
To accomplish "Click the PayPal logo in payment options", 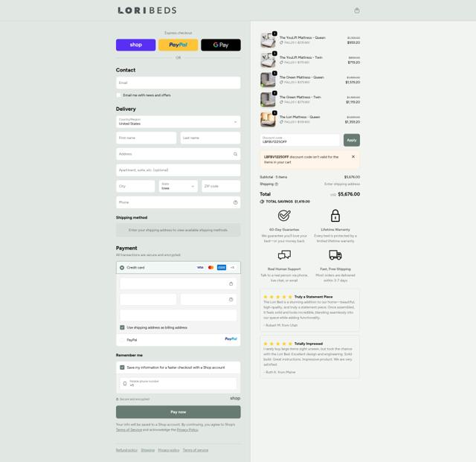I will pos(231,339).
